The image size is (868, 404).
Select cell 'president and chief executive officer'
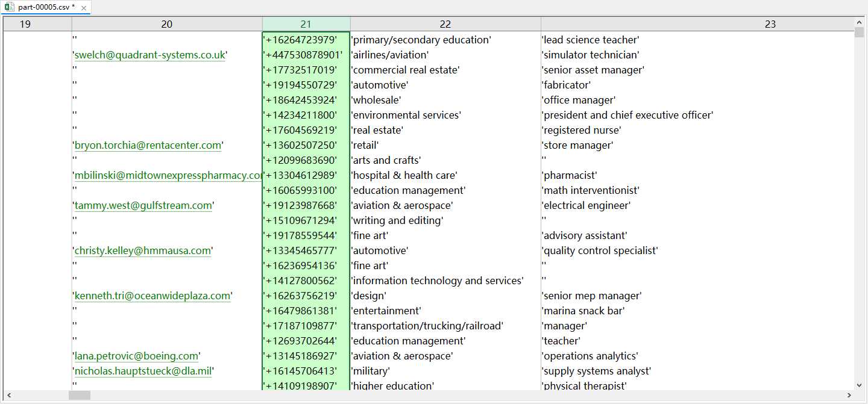(697, 115)
